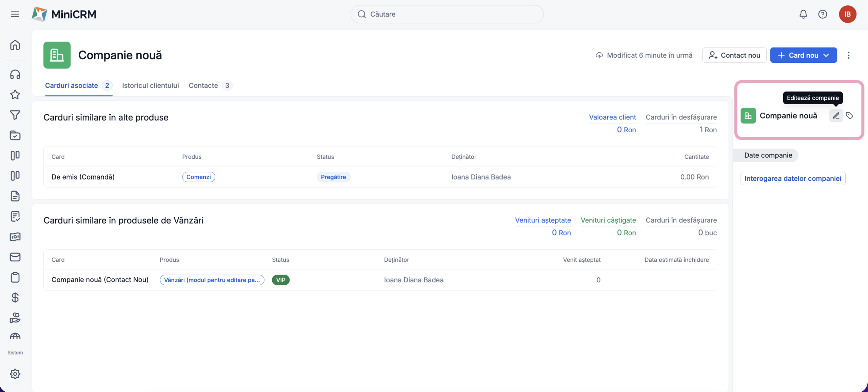Click the Comenzi product tag

pos(198,177)
